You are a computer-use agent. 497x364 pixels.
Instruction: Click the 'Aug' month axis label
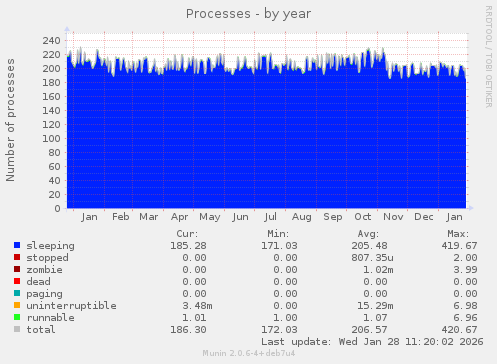301,217
